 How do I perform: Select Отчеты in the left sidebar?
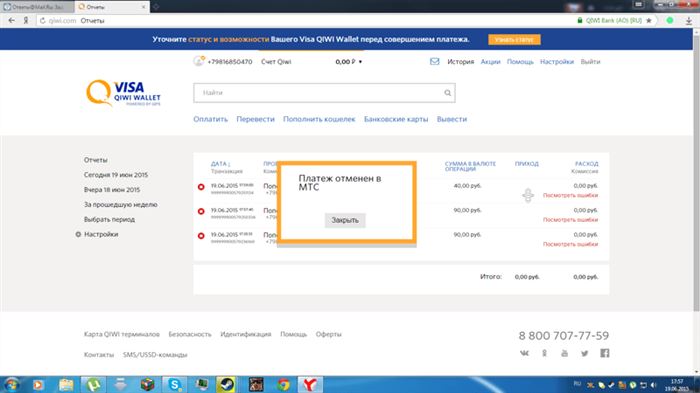click(96, 160)
